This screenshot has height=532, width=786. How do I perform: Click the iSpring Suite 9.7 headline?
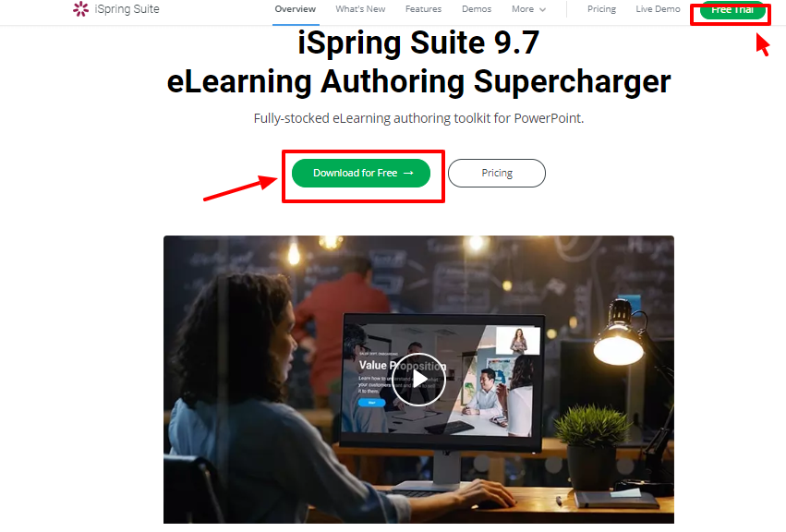(x=418, y=42)
